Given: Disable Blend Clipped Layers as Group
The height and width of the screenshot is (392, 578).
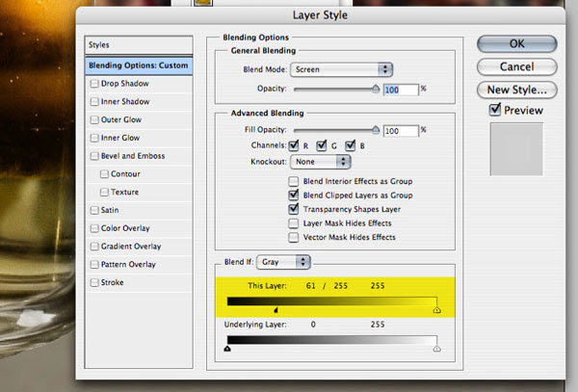Looking at the screenshot, I should coord(294,195).
